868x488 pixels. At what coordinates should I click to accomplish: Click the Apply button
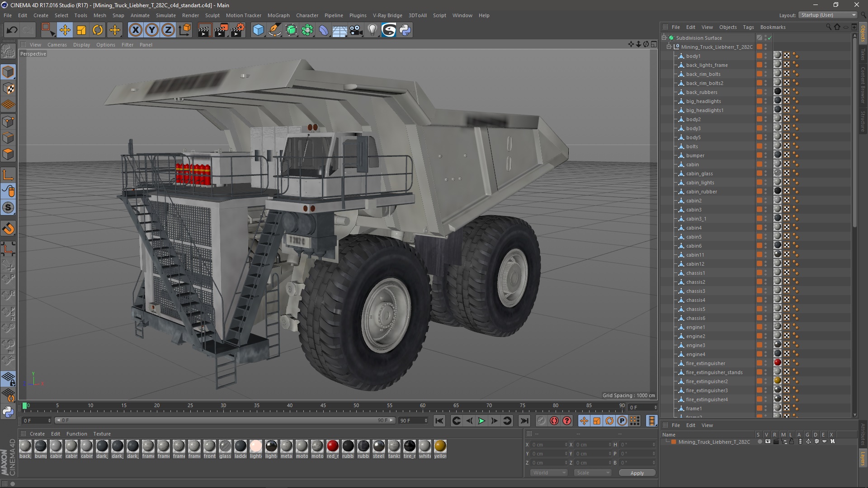[637, 473]
